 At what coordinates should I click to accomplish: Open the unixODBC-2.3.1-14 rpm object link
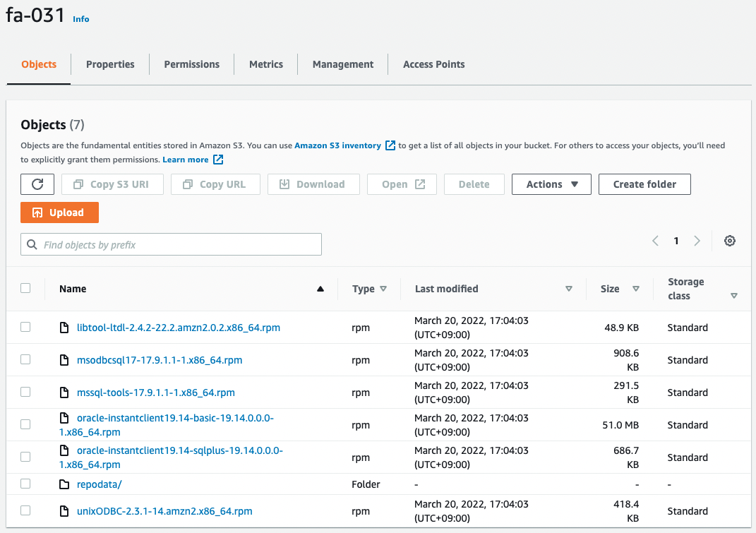(x=164, y=511)
